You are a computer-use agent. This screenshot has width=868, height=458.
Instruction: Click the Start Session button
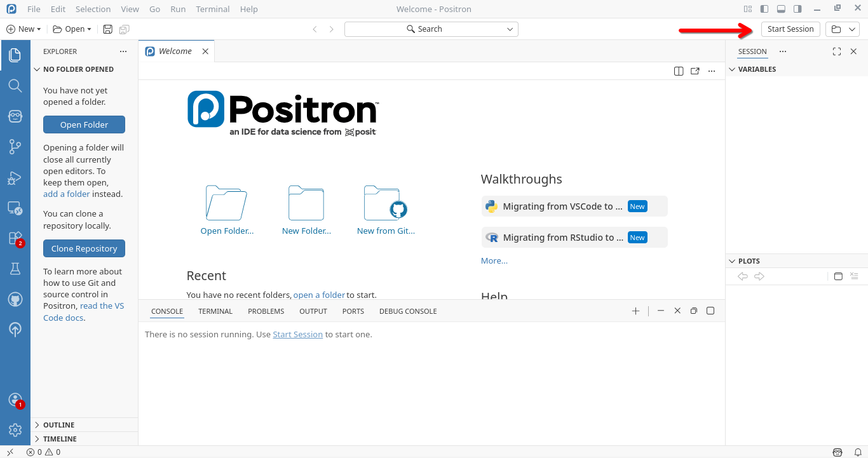790,29
